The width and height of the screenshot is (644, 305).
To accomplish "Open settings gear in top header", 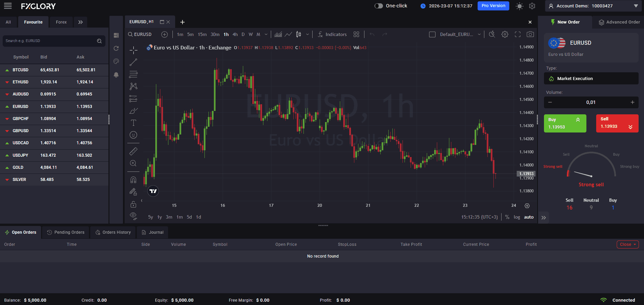I will tap(532, 6).
